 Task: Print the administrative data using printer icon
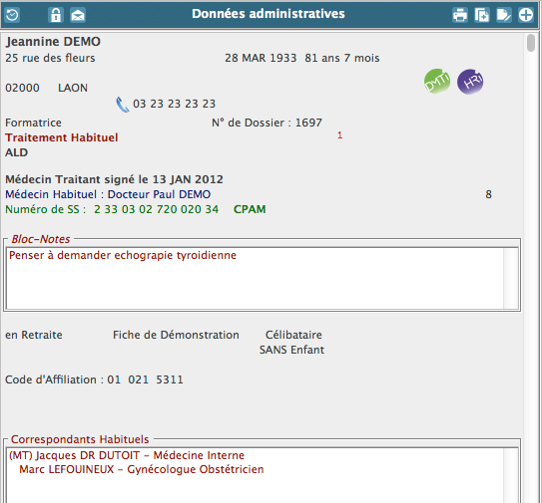tap(460, 15)
